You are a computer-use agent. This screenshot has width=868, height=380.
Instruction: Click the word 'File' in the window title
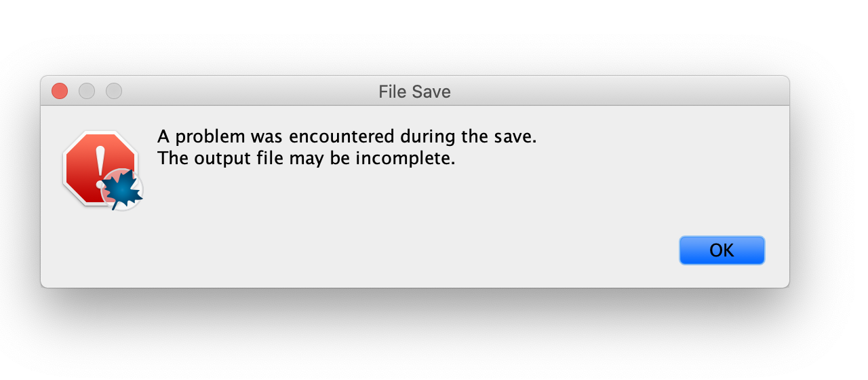click(392, 92)
